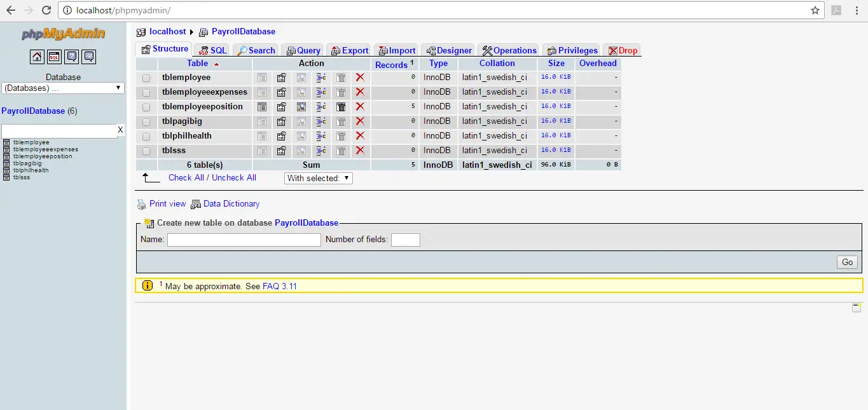
Task: Go back using the browser back arrow
Action: [11, 10]
